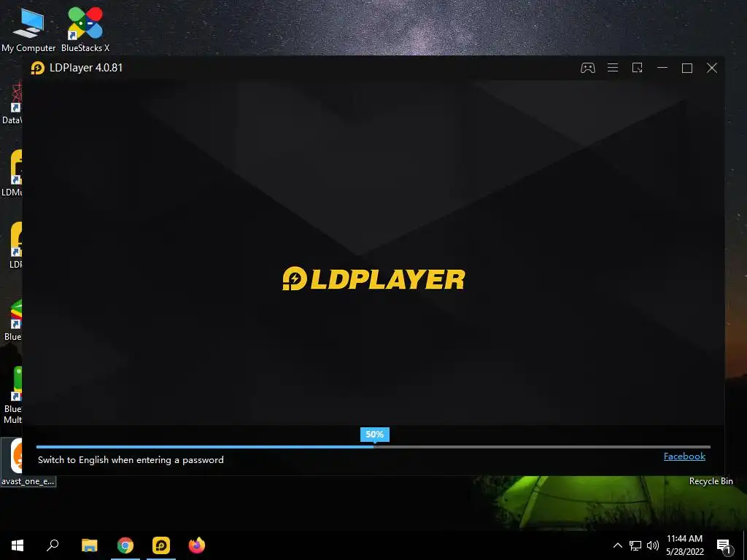Switch to Google Chrome in the taskbar

click(x=125, y=545)
